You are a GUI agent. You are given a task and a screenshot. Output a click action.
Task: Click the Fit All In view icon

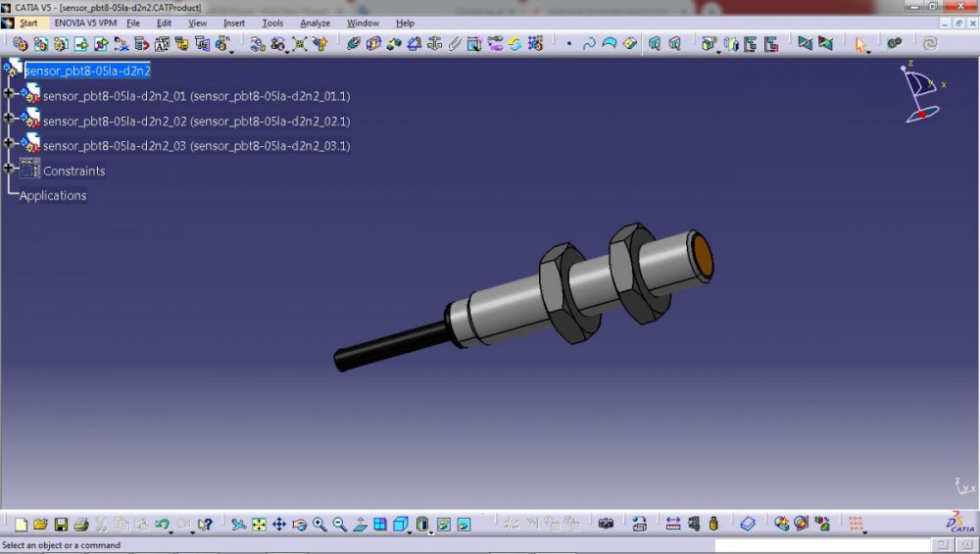click(259, 525)
